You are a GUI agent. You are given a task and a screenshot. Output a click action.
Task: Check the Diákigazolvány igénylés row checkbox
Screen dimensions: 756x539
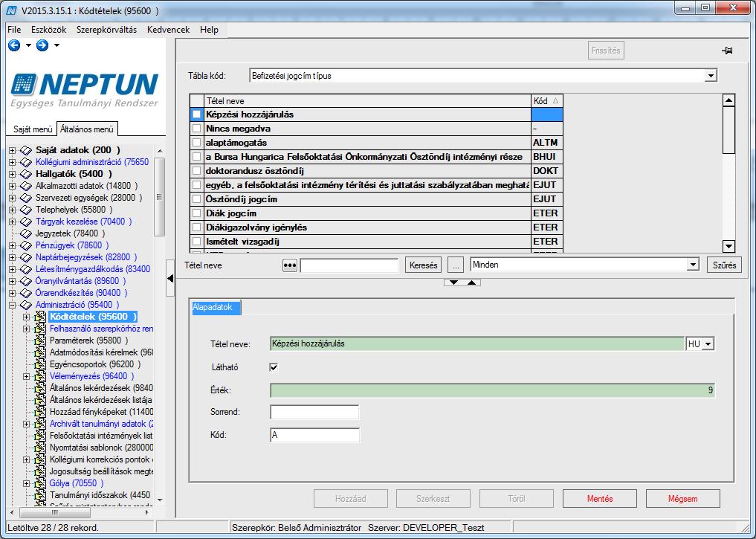196,227
